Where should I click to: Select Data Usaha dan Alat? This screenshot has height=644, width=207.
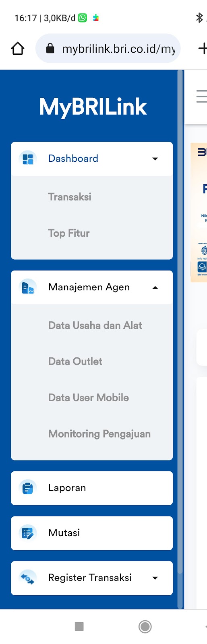pos(95,325)
